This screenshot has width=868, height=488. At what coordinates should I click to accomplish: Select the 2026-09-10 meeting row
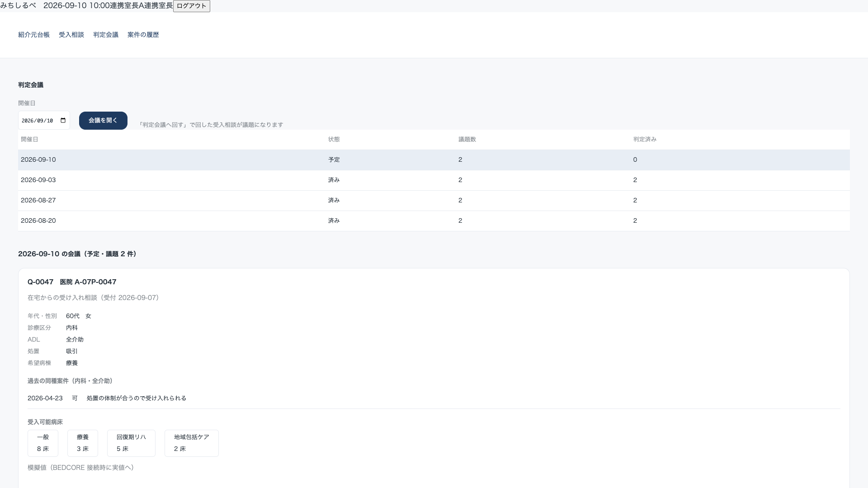click(434, 160)
